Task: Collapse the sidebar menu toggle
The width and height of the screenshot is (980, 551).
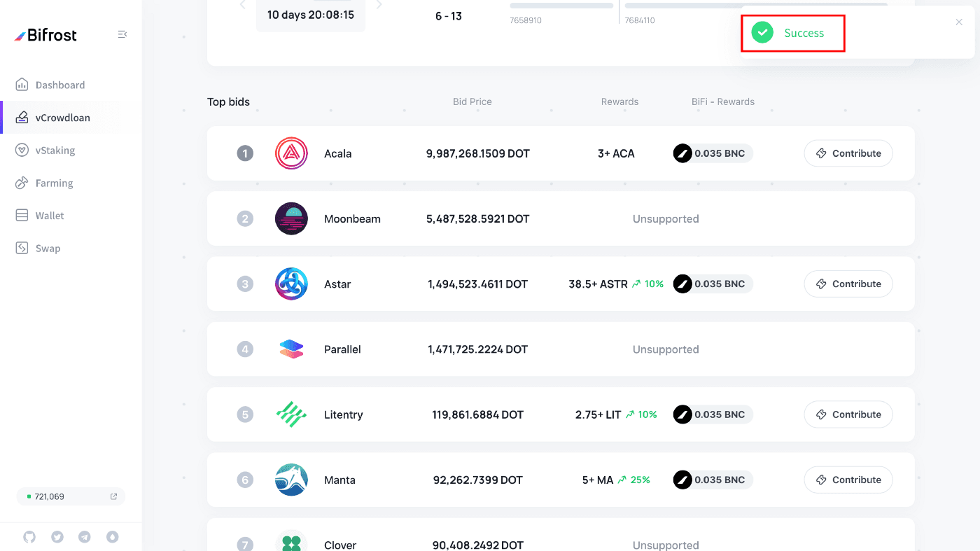Action: tap(122, 34)
